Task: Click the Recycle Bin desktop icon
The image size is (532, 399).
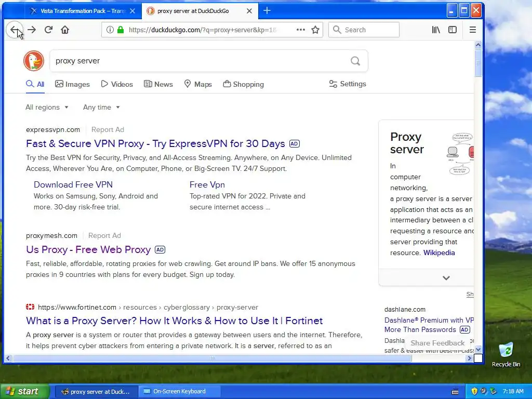Action: click(x=506, y=354)
